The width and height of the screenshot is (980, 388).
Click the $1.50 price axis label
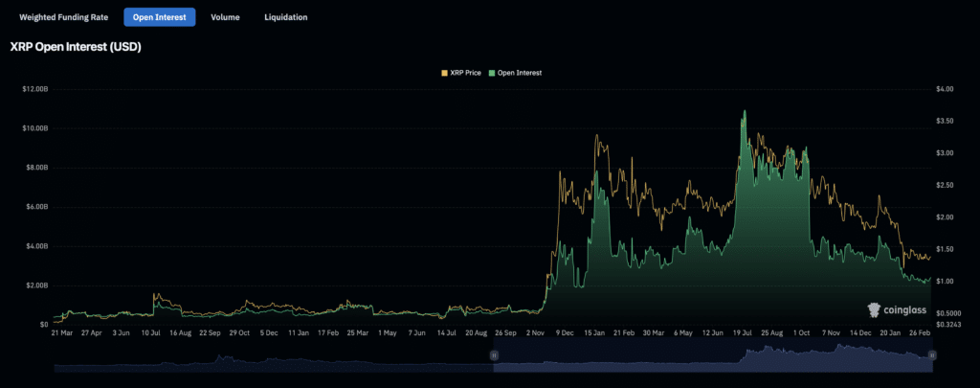click(945, 249)
